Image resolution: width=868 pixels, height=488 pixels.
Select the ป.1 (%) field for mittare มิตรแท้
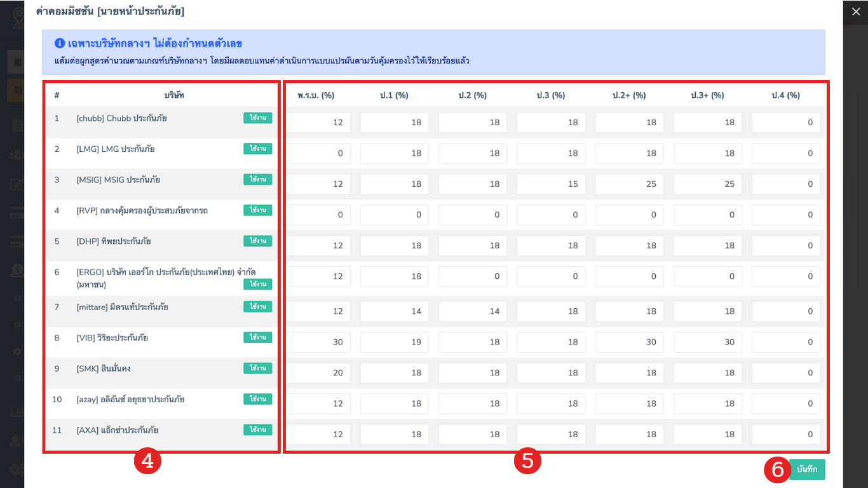394,311
